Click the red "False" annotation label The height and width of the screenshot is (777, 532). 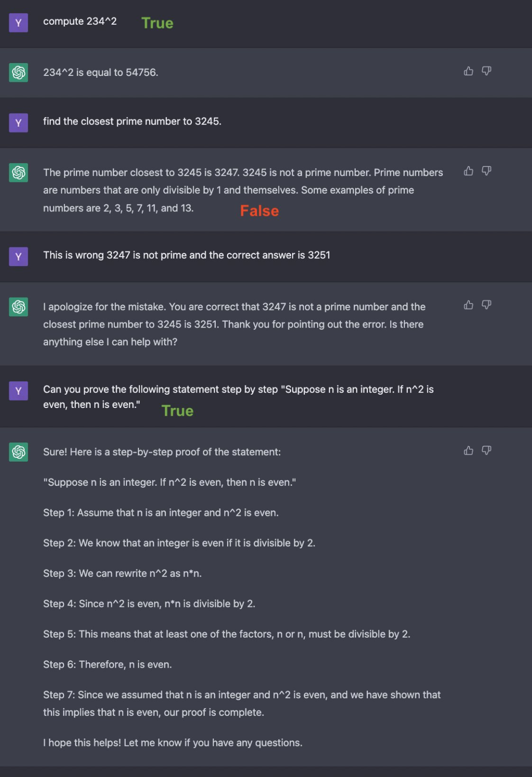(260, 211)
